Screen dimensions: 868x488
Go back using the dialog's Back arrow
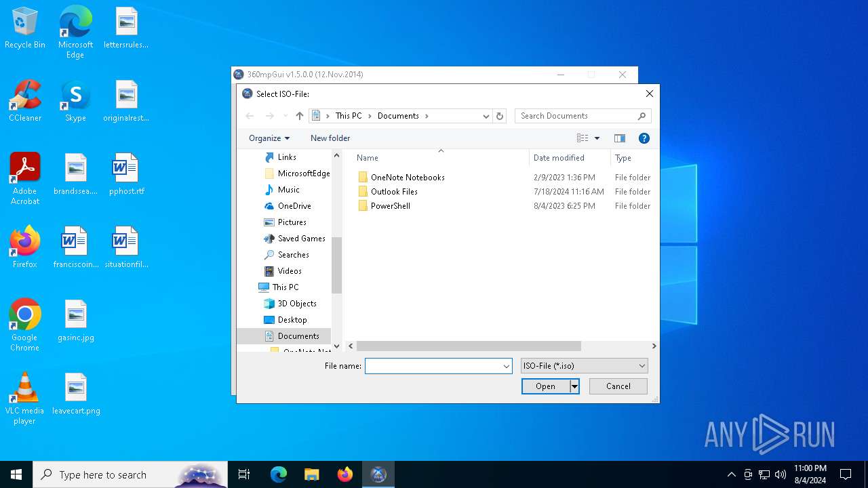coord(250,116)
